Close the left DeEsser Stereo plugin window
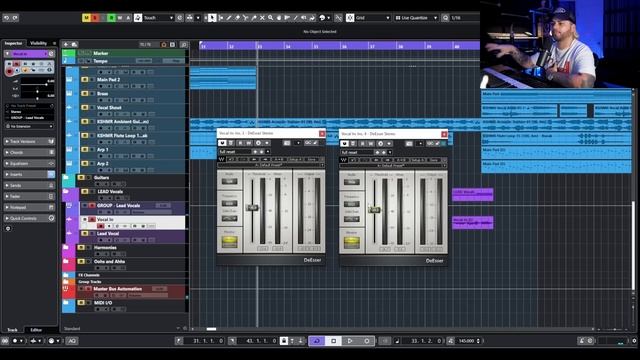 click(x=322, y=133)
